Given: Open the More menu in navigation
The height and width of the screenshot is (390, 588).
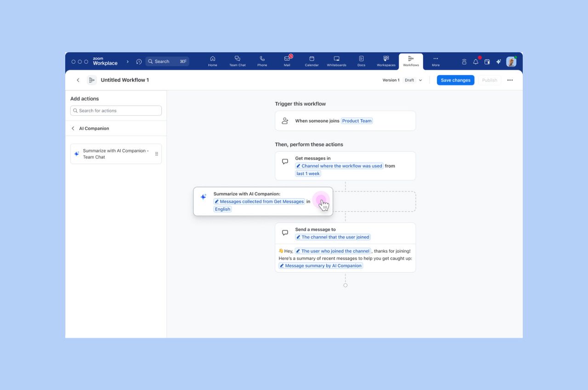Looking at the screenshot, I should 435,61.
